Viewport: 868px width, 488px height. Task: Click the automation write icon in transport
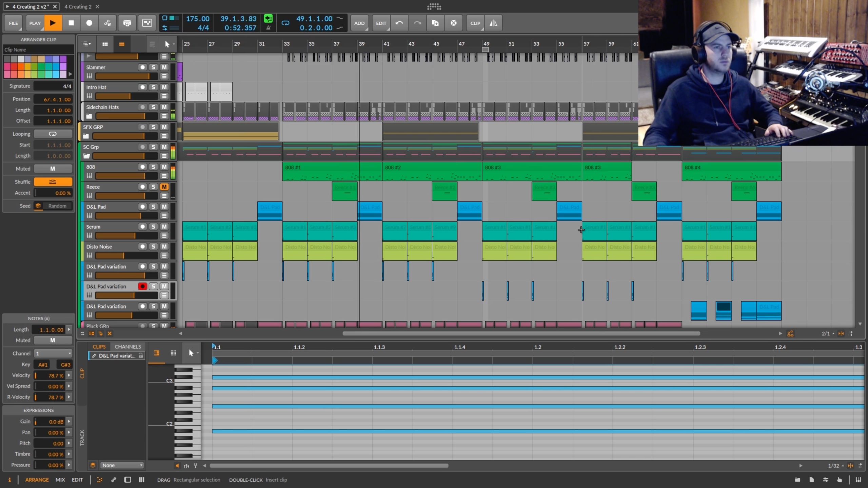pos(107,23)
